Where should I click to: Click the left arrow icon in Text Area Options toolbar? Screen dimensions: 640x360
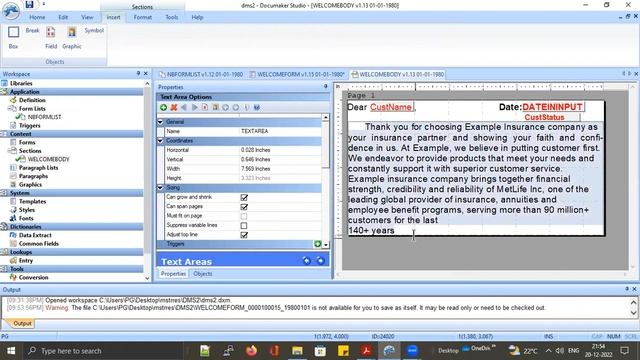click(x=184, y=107)
